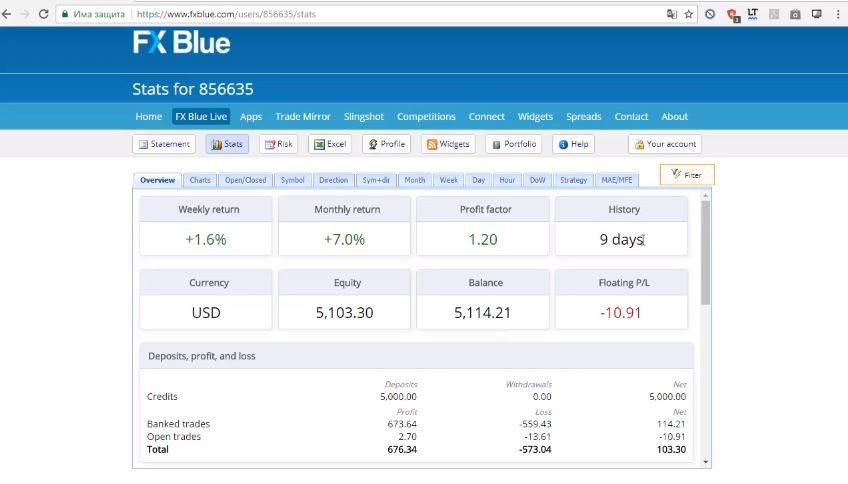Click the translate page icon
Image resolution: width=848 pixels, height=484 pixels.
point(672,15)
